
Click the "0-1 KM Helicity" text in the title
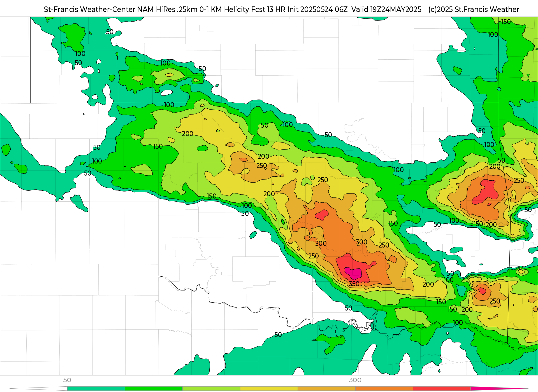coord(224,10)
